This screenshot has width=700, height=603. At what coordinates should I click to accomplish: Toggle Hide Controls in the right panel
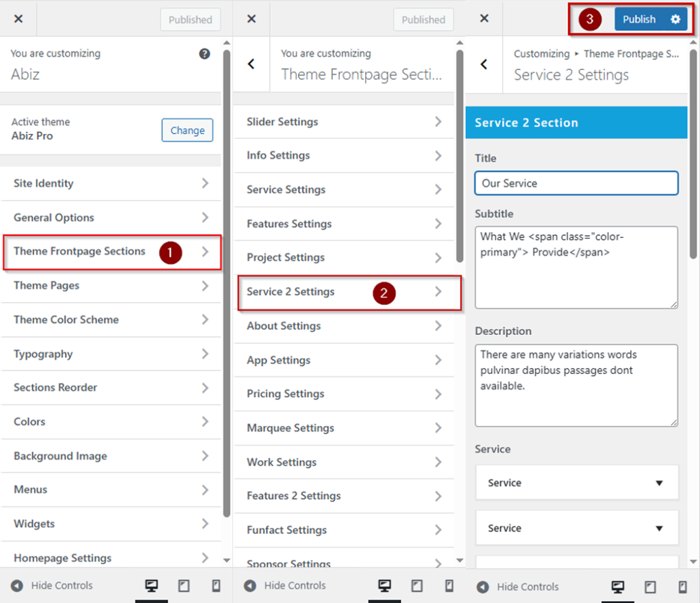517,586
